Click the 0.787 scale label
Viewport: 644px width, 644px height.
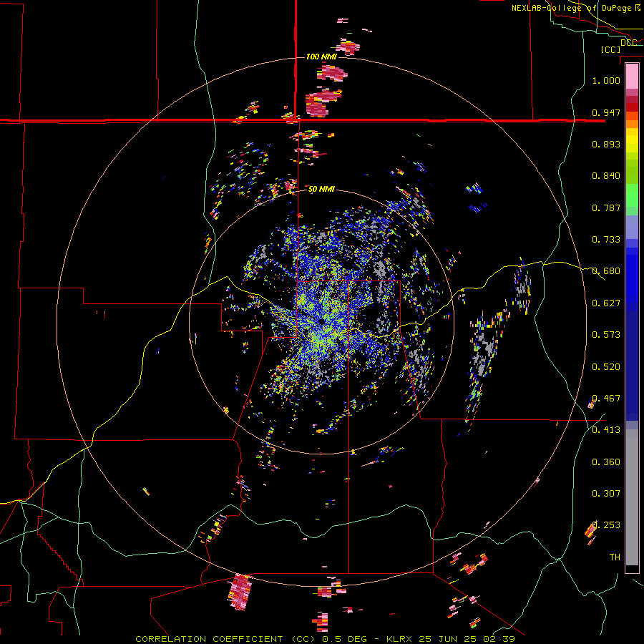pyautogui.click(x=606, y=208)
